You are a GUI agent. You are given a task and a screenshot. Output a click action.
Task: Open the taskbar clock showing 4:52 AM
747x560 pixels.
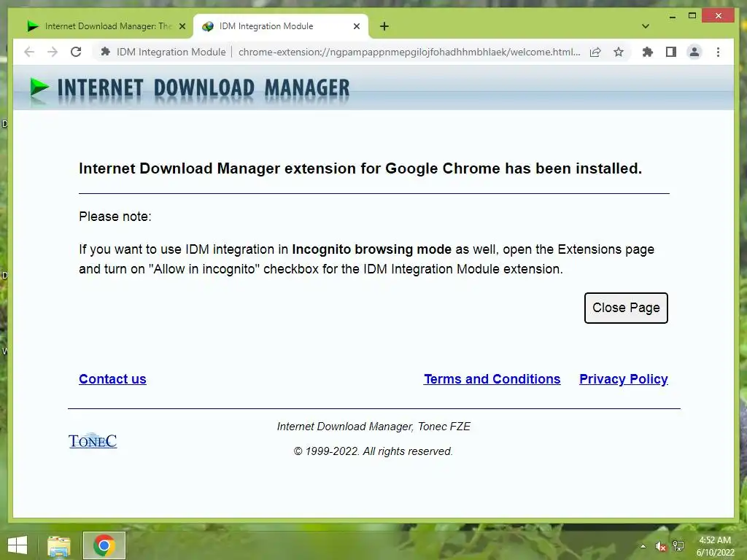pyautogui.click(x=715, y=546)
